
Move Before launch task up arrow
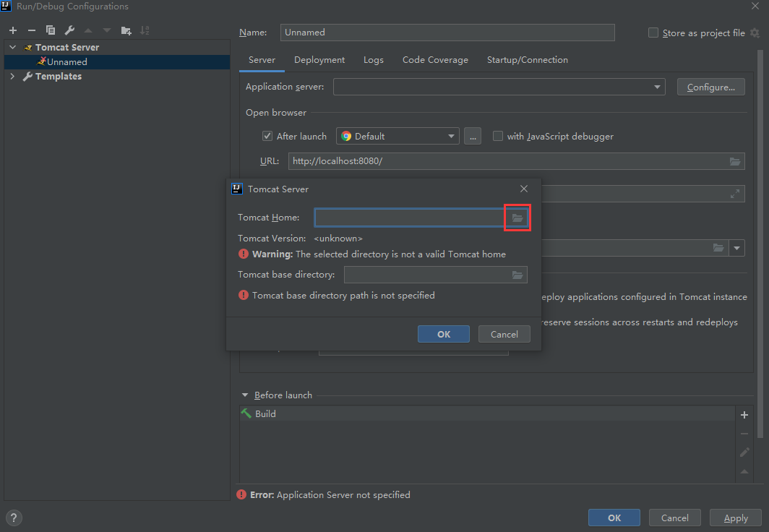pos(744,471)
